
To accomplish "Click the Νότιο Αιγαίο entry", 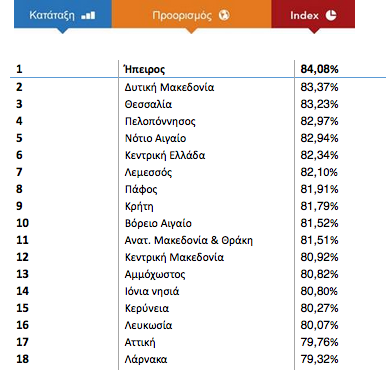I will 155,138.
